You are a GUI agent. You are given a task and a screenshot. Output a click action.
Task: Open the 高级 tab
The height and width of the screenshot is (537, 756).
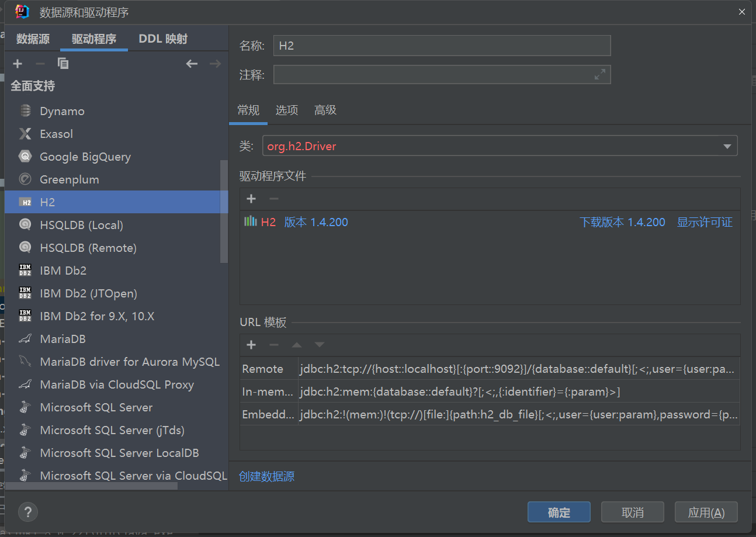click(325, 110)
